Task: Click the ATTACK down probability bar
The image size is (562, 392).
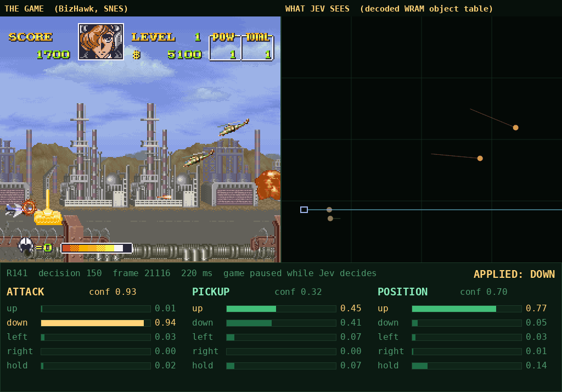Action: (95, 323)
